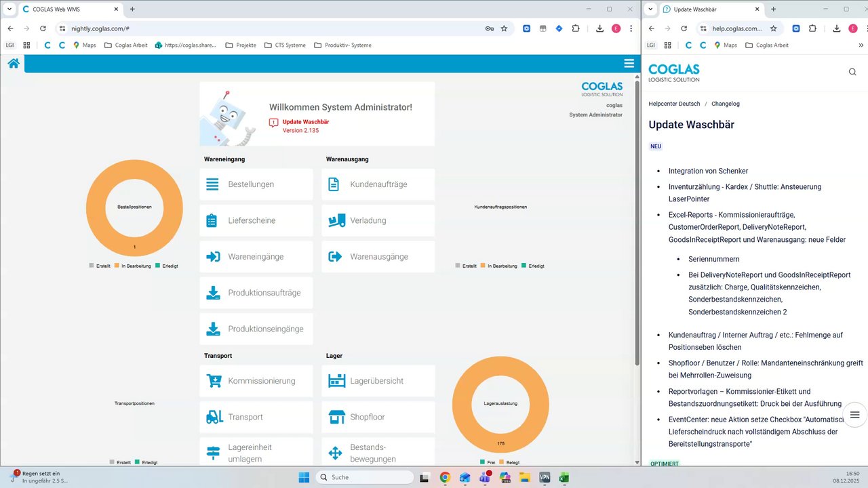This screenshot has width=868, height=488.
Task: Toggle Erstellt legend of Kundenauftragspositionen chart
Action: [x=466, y=266]
